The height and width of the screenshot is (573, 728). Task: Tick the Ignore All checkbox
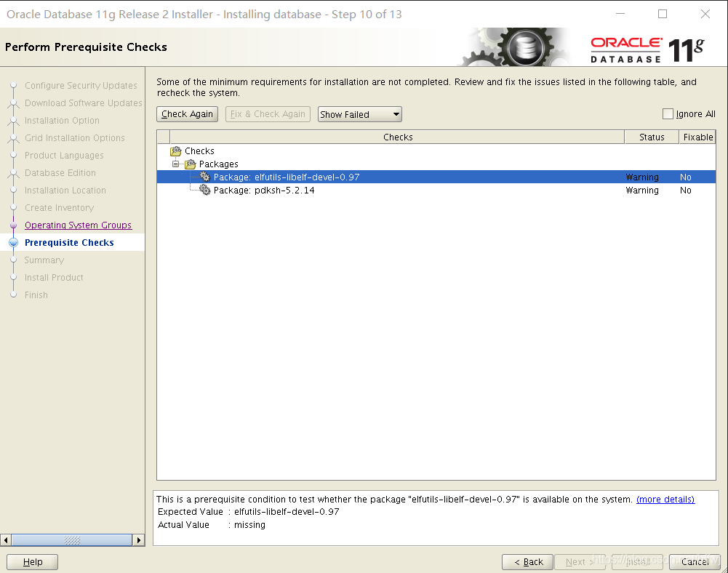point(668,113)
